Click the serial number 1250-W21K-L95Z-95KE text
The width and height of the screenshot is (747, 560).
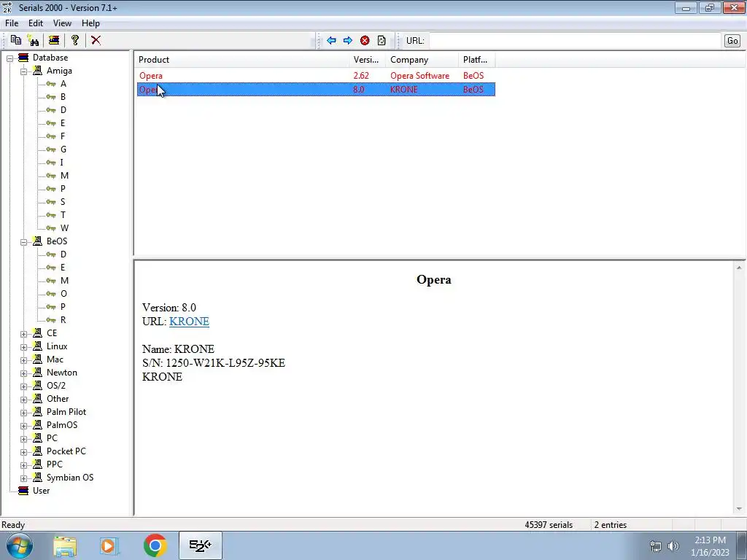click(x=225, y=363)
